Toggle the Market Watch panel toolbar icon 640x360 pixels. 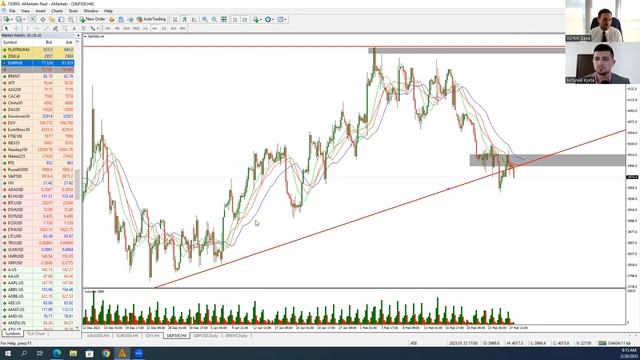pyautogui.click(x=33, y=19)
